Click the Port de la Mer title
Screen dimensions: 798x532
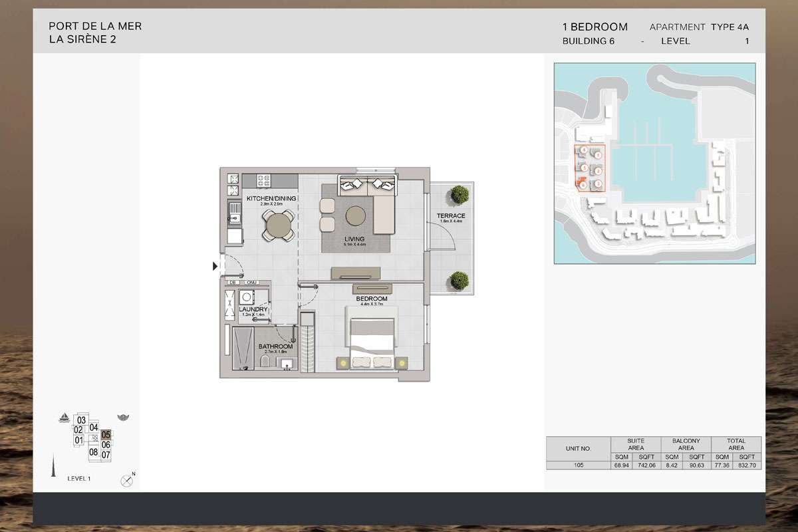[95, 27]
